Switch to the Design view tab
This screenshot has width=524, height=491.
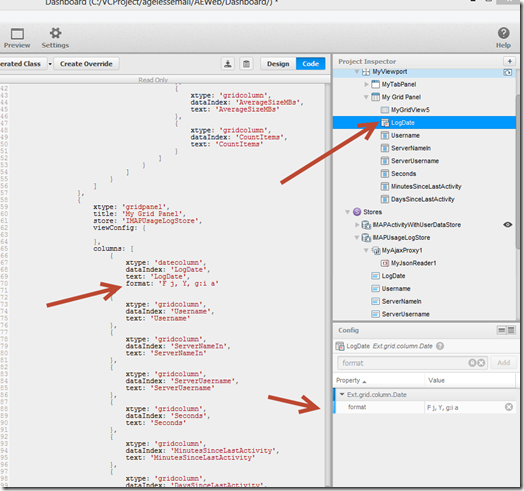[278, 64]
